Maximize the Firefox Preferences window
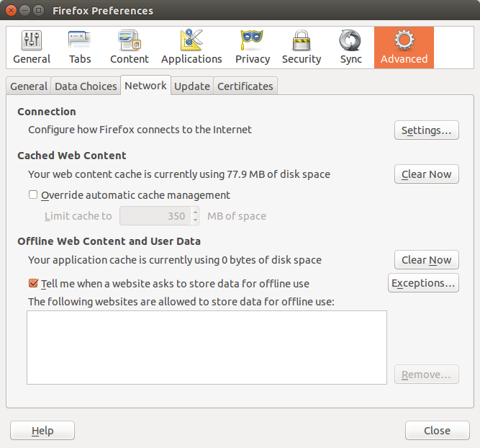 tap(39, 10)
